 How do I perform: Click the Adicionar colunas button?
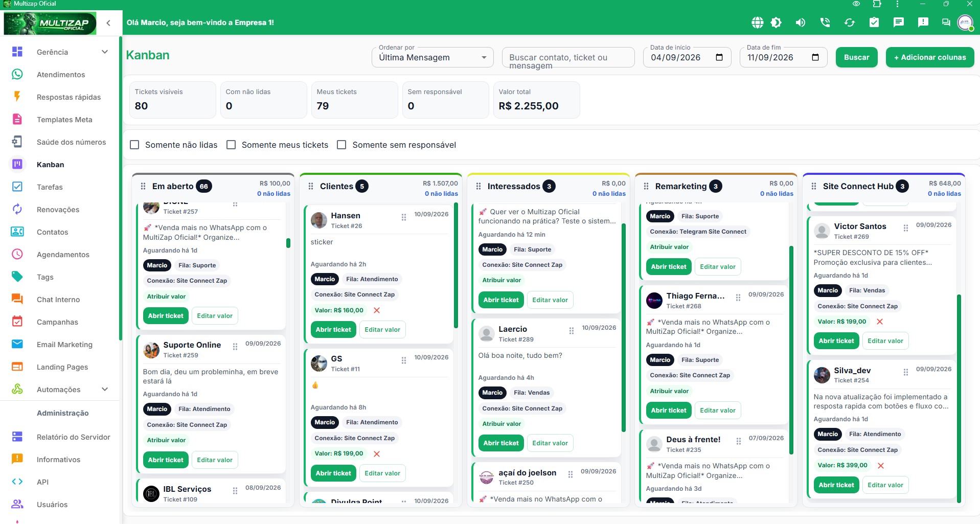click(930, 57)
